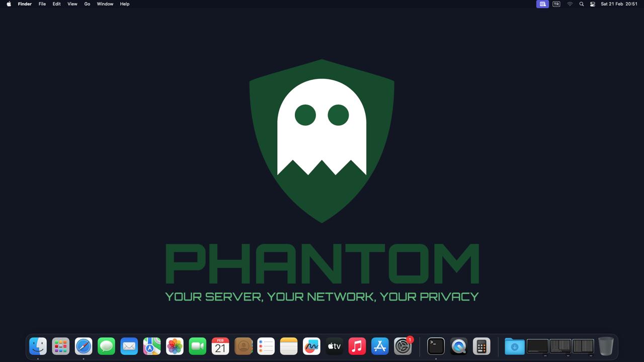Image resolution: width=644 pixels, height=362 pixels.
Task: Click the date and time display
Action: (x=619, y=4)
